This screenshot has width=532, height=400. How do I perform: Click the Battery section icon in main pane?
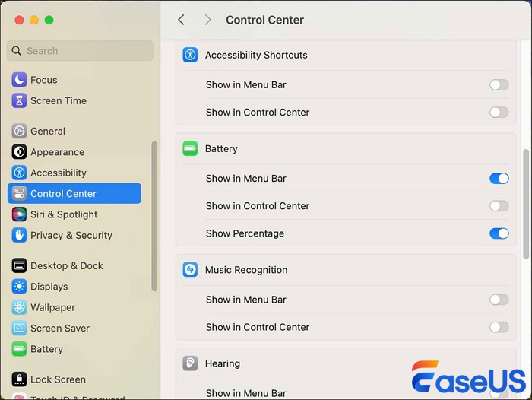point(190,148)
